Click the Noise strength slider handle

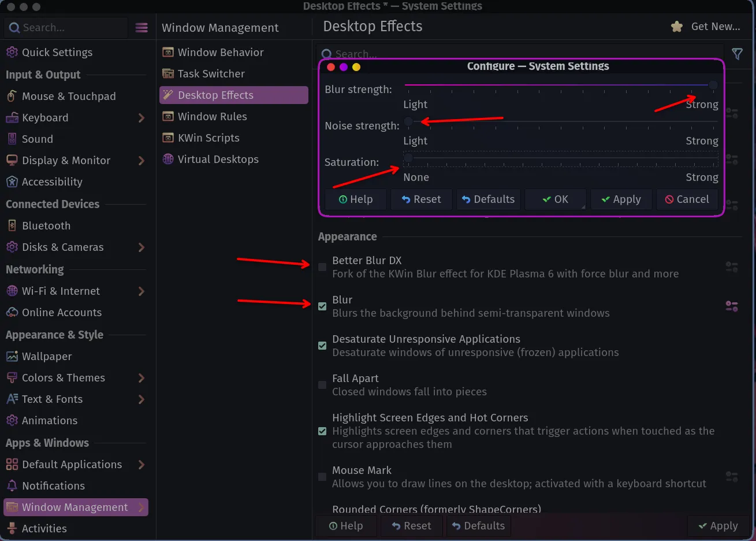408,121
